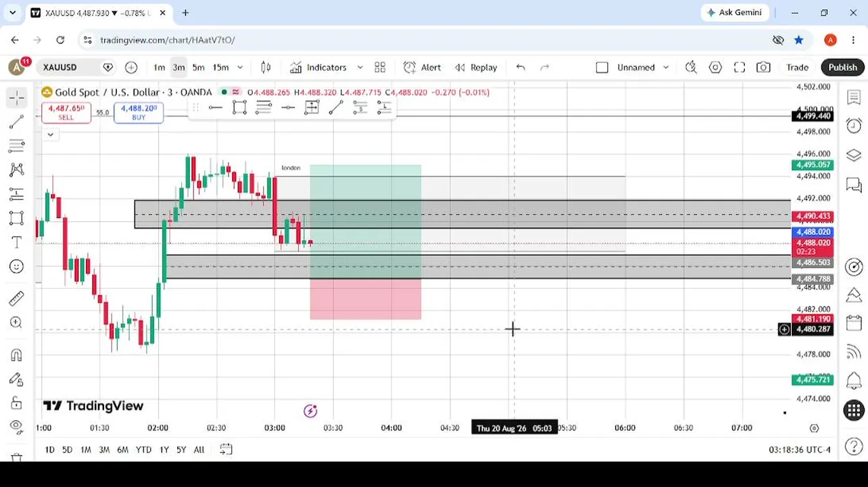Image resolution: width=868 pixels, height=487 pixels.
Task: Collapse the indicator legend chevron
Action: pos(50,135)
